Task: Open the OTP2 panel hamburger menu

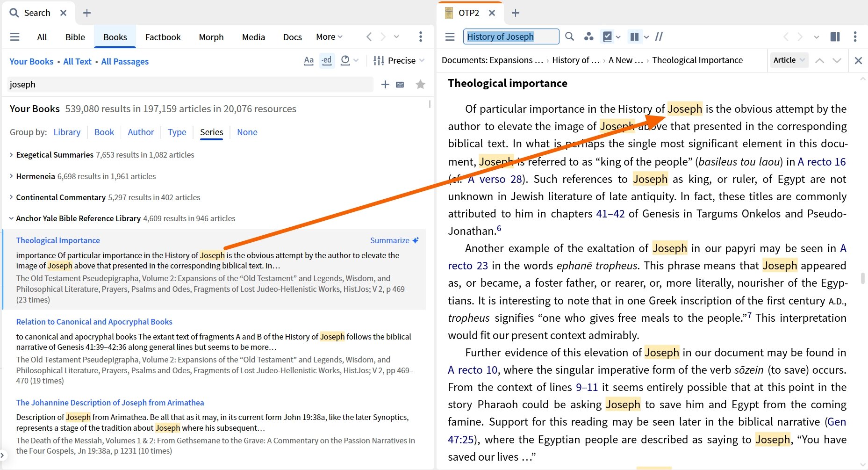Action: pos(450,36)
